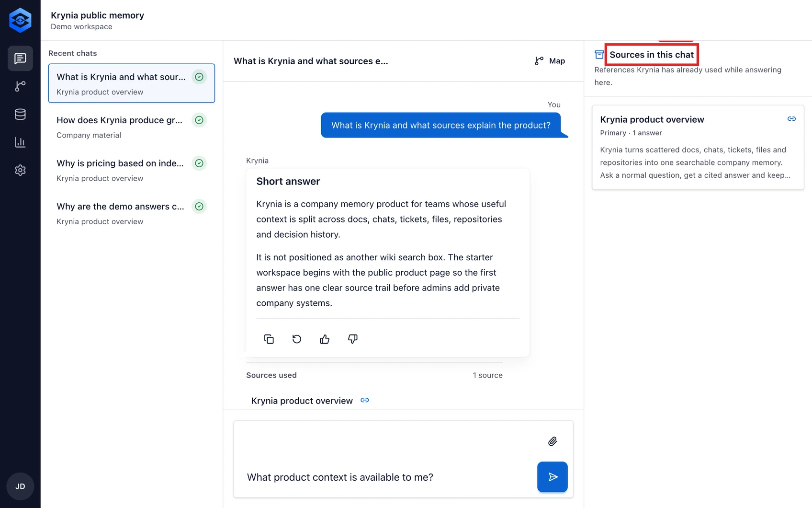The height and width of the screenshot is (508, 812).
Task: Give thumbs down to the answer
Action: 353,339
